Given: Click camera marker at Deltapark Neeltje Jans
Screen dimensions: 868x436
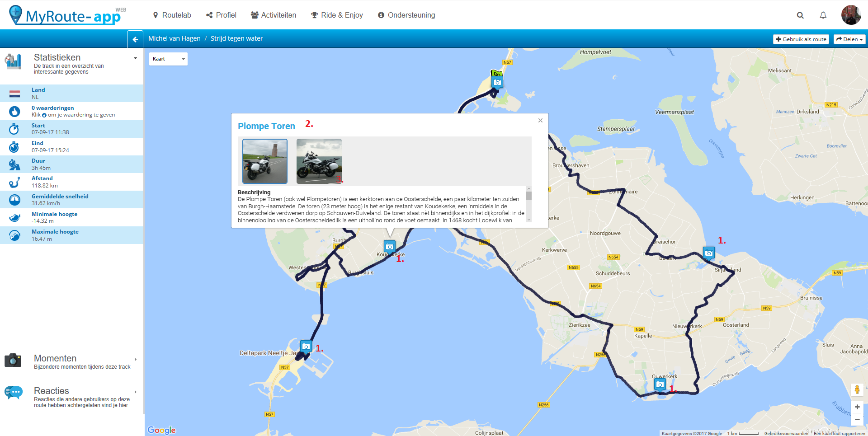Looking at the screenshot, I should 306,347.
